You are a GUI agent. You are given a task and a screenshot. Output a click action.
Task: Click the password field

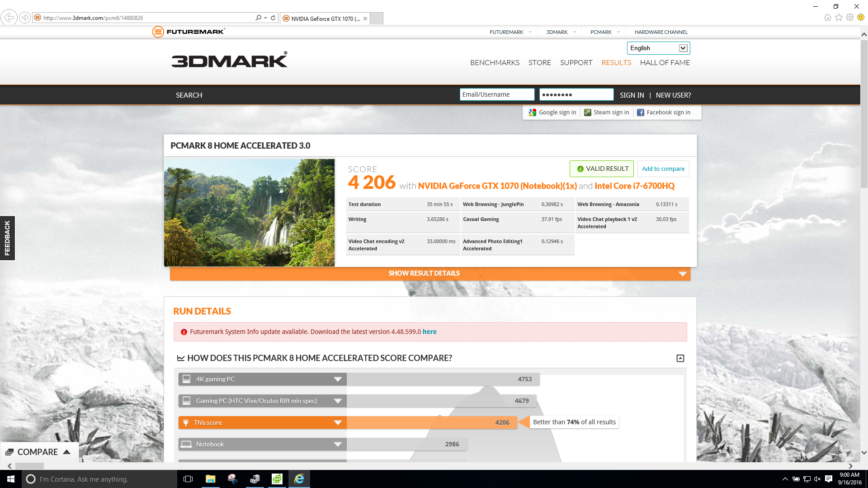576,94
